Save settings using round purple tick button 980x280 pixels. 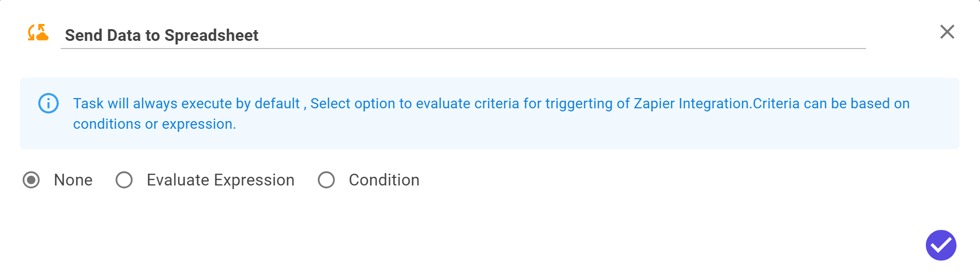[x=941, y=245]
